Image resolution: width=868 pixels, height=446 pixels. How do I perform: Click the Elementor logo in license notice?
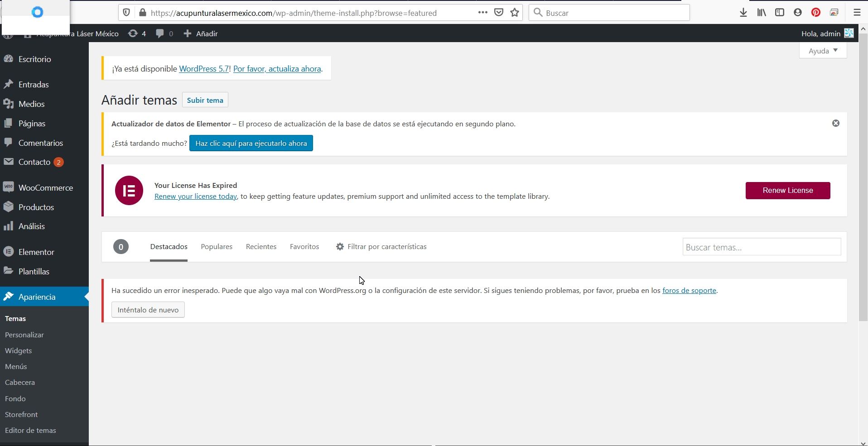pos(129,191)
